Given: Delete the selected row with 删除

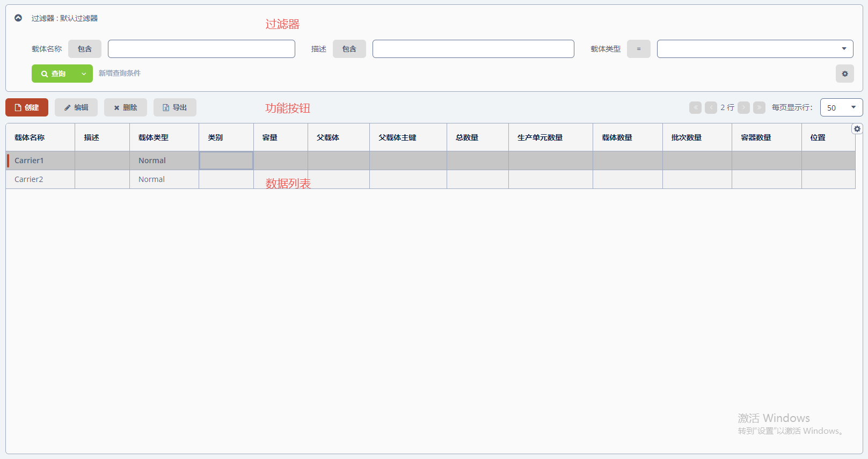Looking at the screenshot, I should click(x=126, y=107).
